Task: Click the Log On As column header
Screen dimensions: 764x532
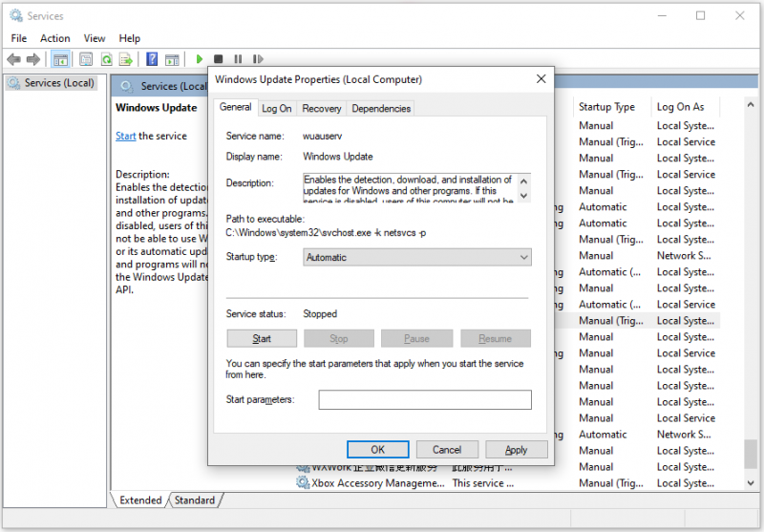Action: pyautogui.click(x=680, y=107)
